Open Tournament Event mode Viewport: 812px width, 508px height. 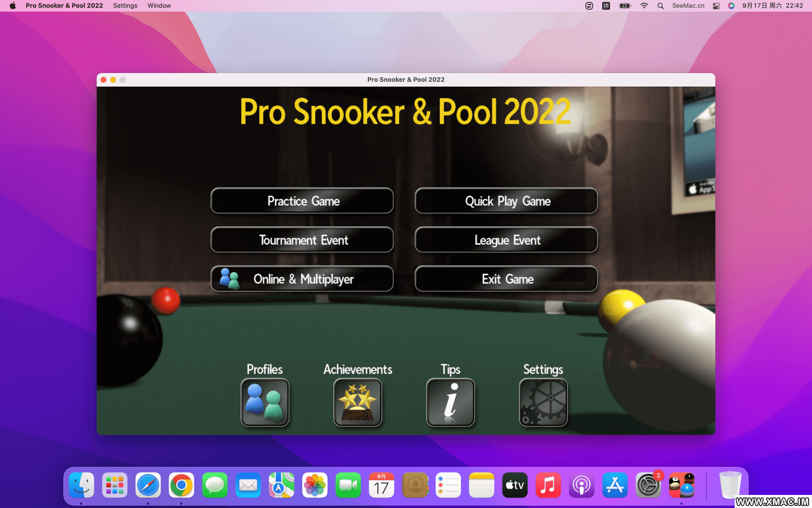tap(302, 240)
